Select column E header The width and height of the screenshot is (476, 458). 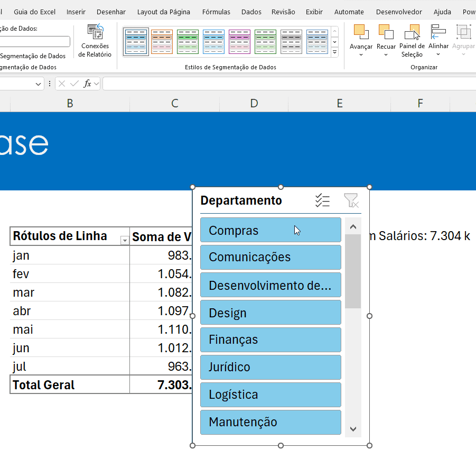pyautogui.click(x=339, y=104)
